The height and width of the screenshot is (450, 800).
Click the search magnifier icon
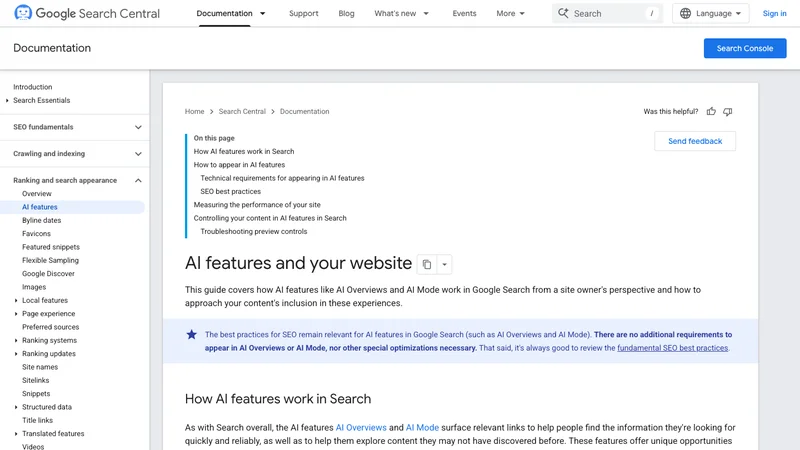click(563, 13)
